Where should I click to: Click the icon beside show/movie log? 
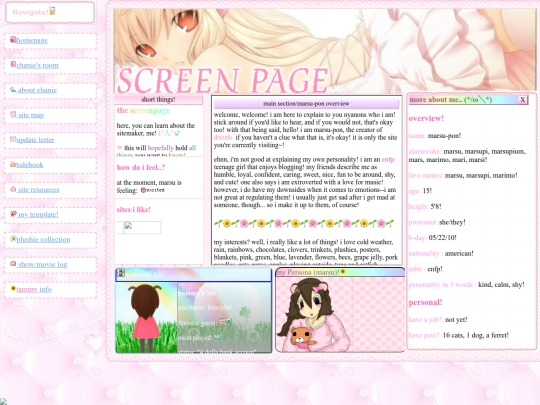[x=13, y=263]
